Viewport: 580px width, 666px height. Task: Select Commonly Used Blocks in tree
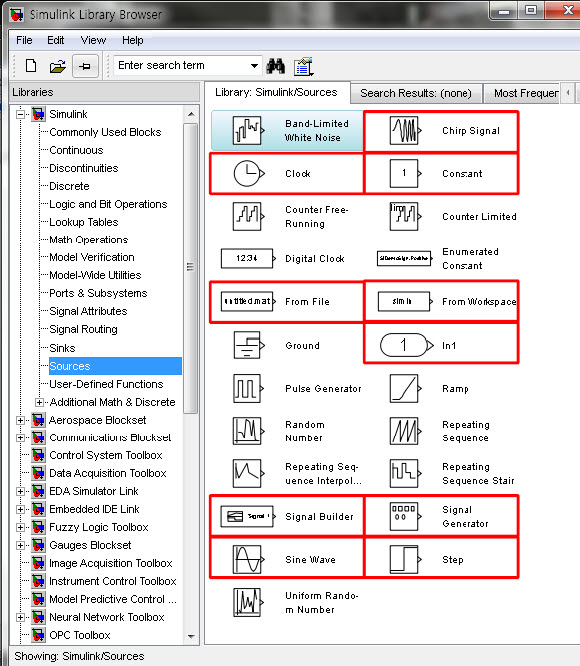[x=105, y=132]
